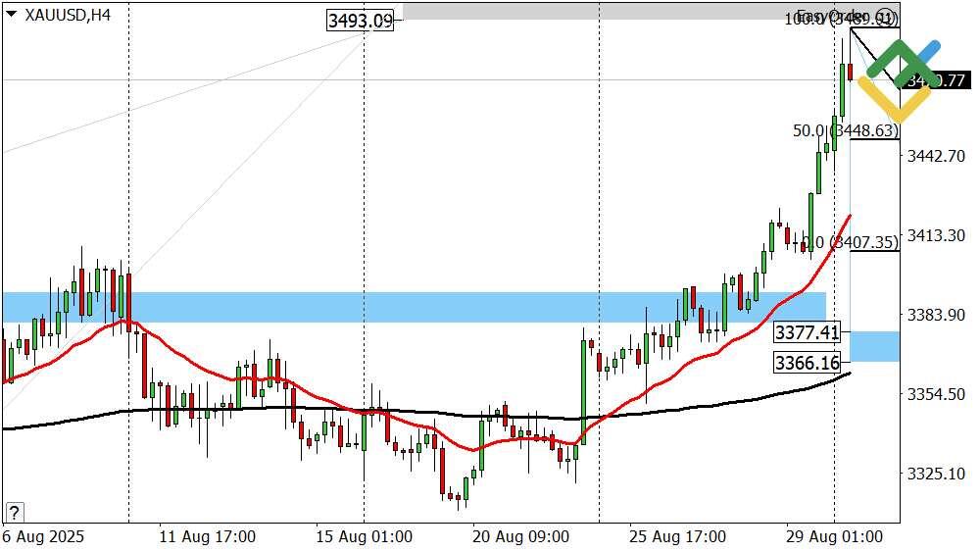Click the 15 Aug 01:00 time label
Viewport: 980px width, 551px height.
pyautogui.click(x=365, y=537)
